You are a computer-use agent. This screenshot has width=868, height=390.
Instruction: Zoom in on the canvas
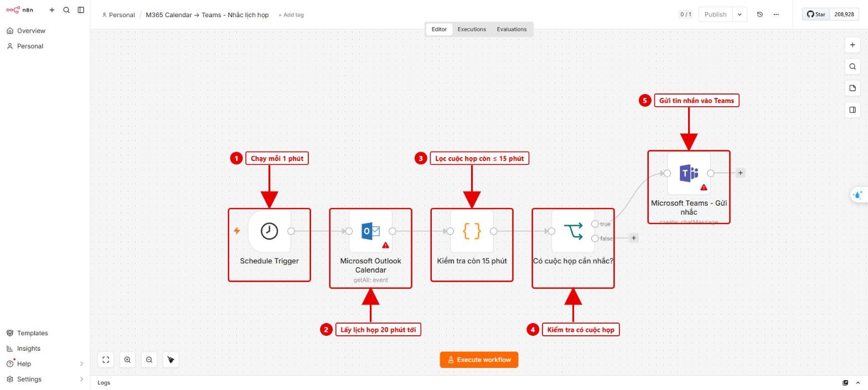point(127,360)
